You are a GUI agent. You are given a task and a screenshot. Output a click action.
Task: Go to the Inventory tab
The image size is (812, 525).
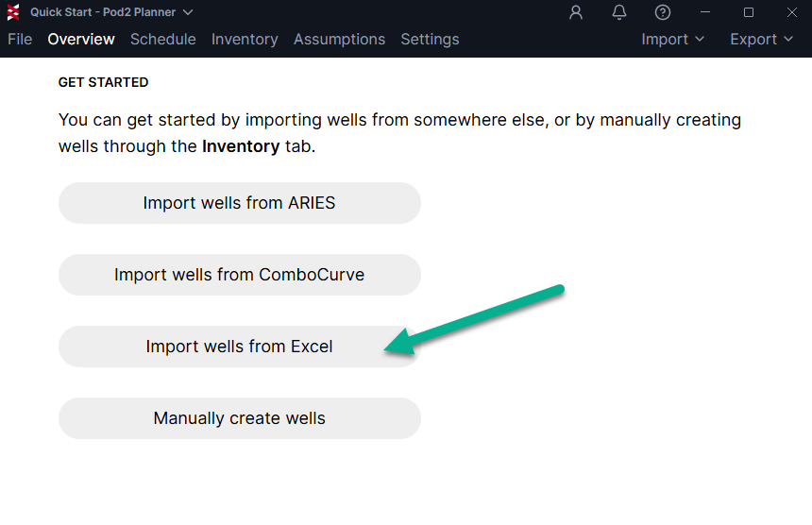[245, 40]
